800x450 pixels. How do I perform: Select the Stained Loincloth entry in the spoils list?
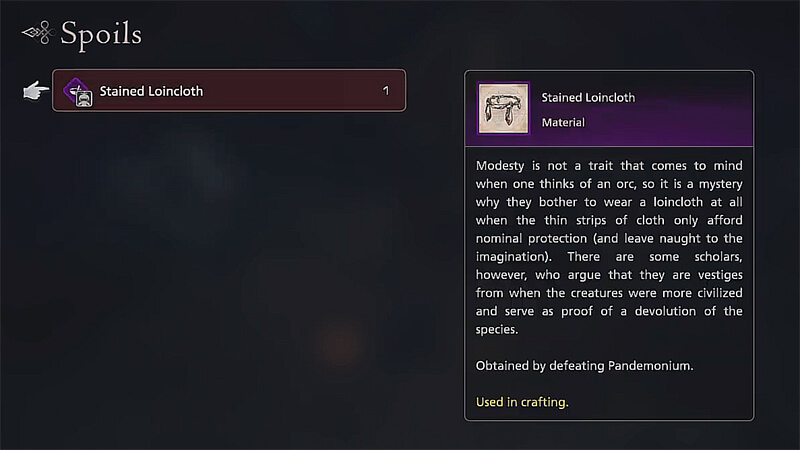pyautogui.click(x=229, y=91)
